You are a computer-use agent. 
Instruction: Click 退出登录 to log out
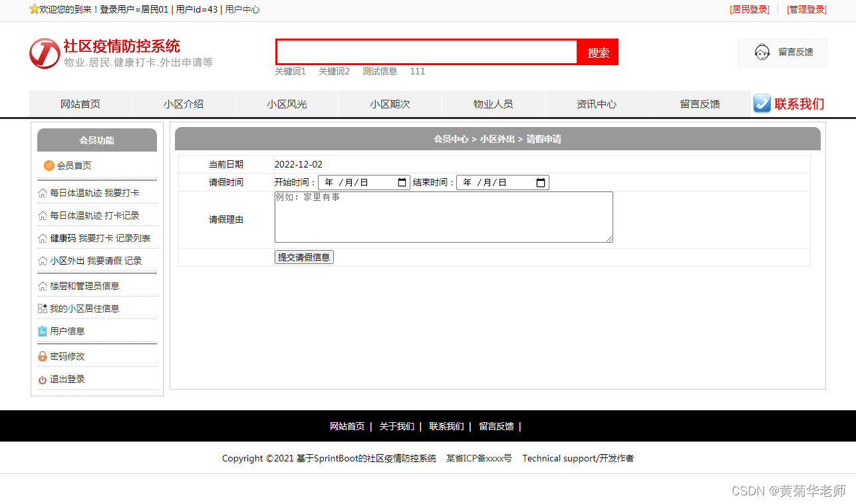point(67,380)
